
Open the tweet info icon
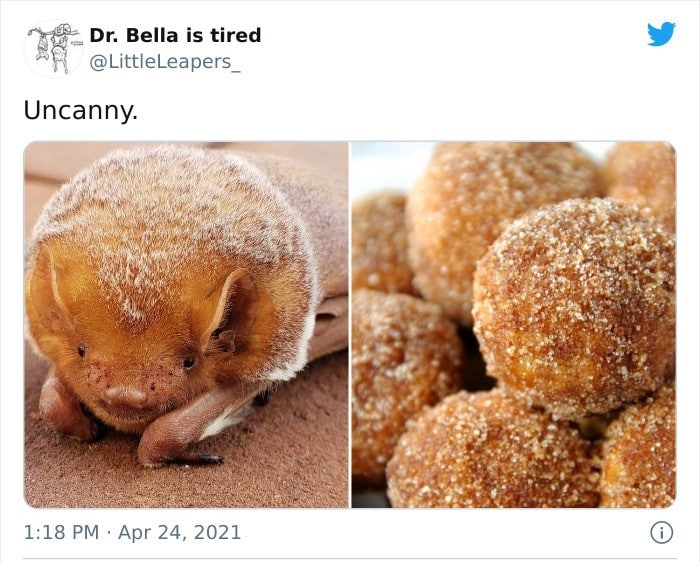[661, 533]
